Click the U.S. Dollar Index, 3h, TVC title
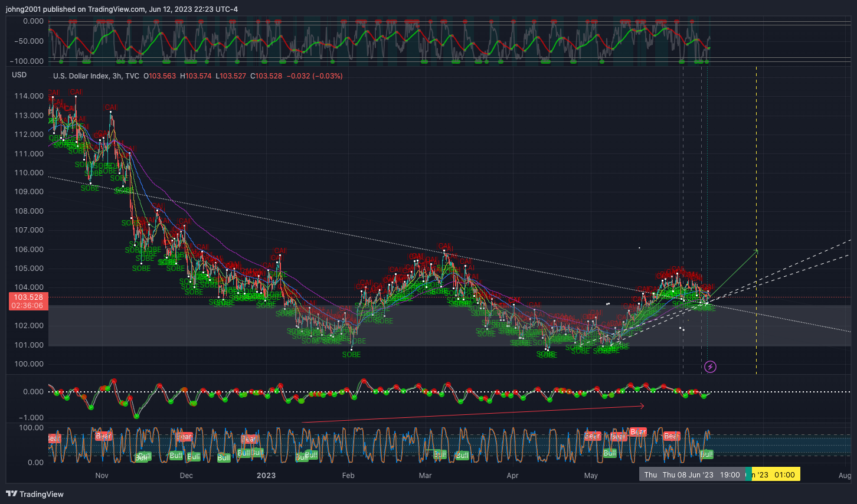Screen dimensions: 857x504 click(x=96, y=76)
